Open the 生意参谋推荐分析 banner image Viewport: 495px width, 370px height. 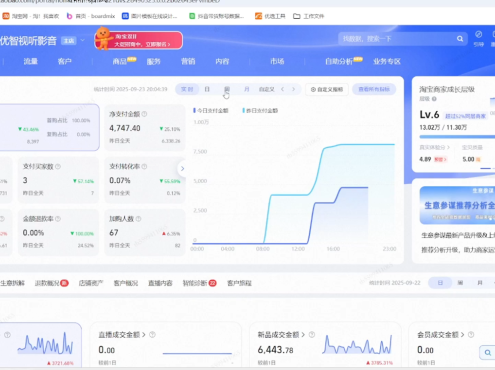(457, 205)
